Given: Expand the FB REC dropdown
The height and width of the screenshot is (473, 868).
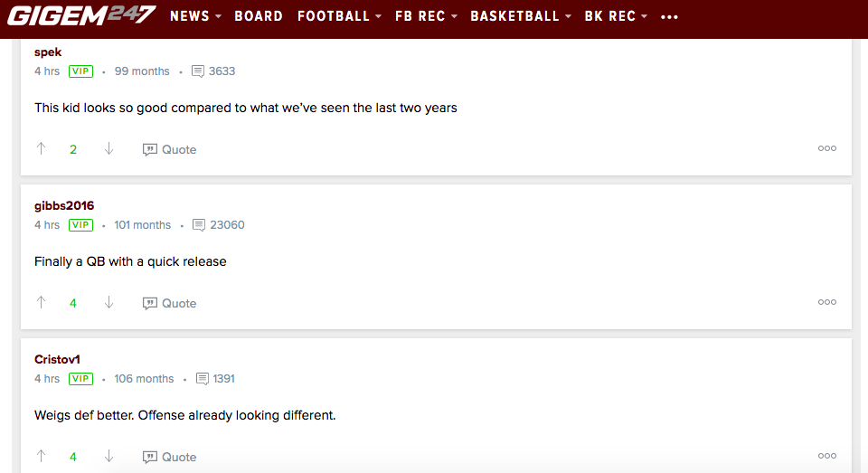Looking at the screenshot, I should pyautogui.click(x=426, y=16).
